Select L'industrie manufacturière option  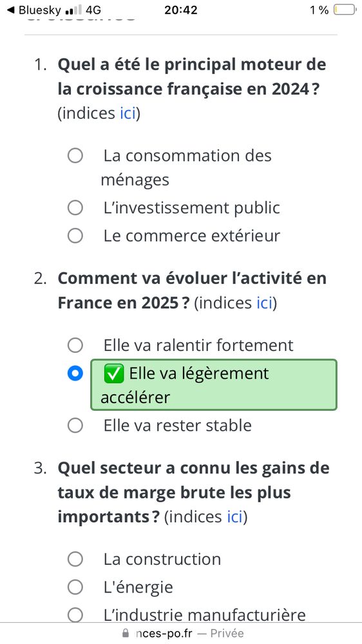(75, 615)
